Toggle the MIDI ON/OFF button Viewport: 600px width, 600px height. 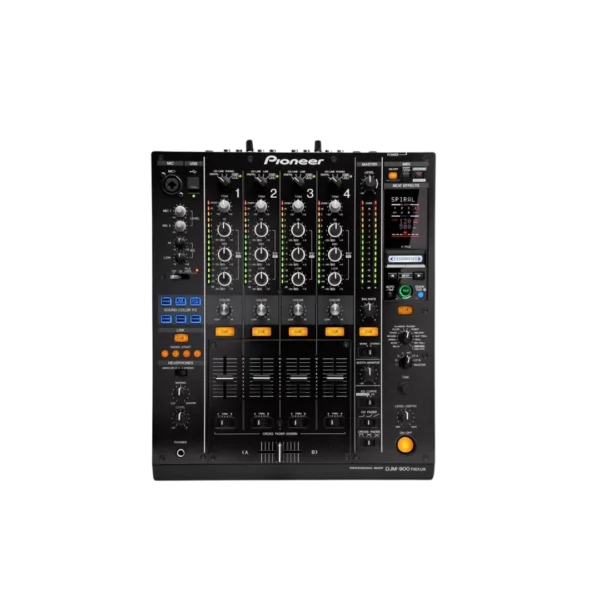tap(393, 176)
